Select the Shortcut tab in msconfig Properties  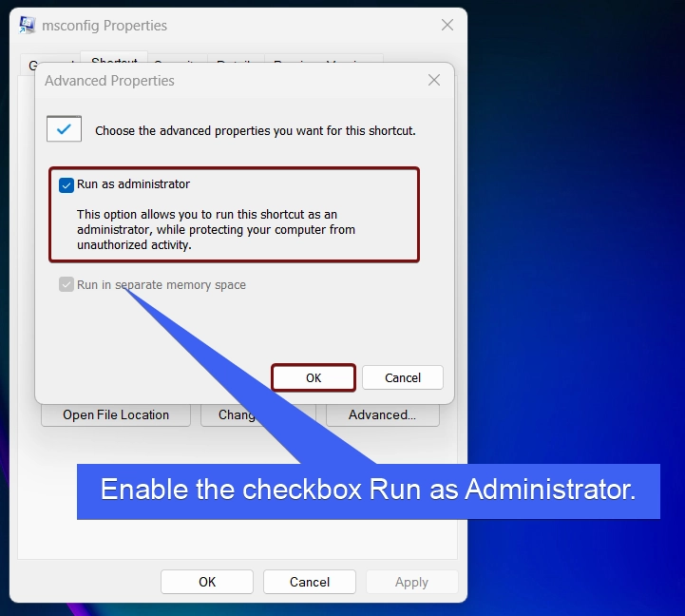click(x=114, y=60)
